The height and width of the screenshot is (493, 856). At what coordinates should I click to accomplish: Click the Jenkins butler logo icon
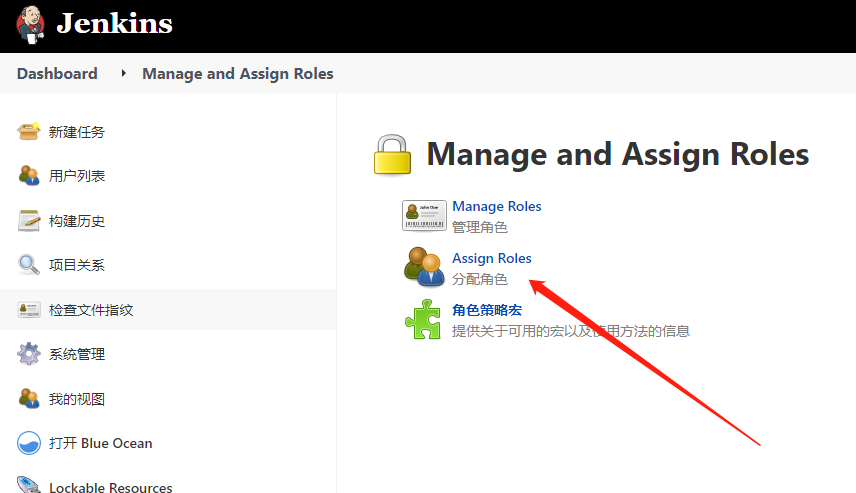[29, 24]
